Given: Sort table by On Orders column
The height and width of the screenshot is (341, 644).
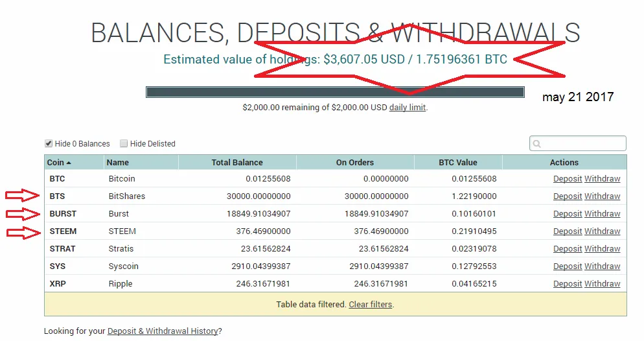Looking at the screenshot, I should pyautogui.click(x=355, y=162).
